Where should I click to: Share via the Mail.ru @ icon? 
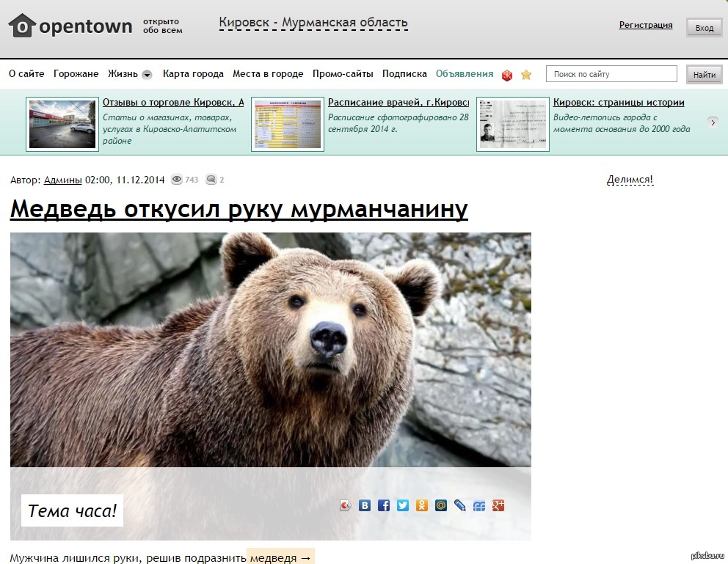point(441,505)
